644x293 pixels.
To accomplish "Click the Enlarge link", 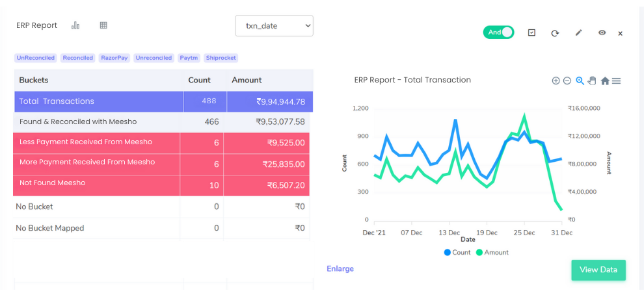I will click(340, 269).
